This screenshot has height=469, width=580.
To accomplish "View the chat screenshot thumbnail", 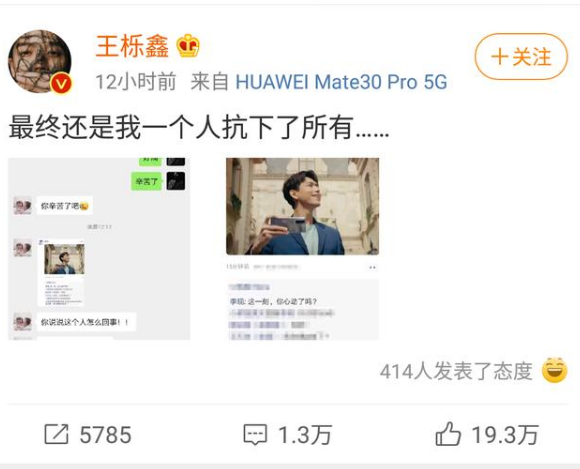I will (x=99, y=249).
